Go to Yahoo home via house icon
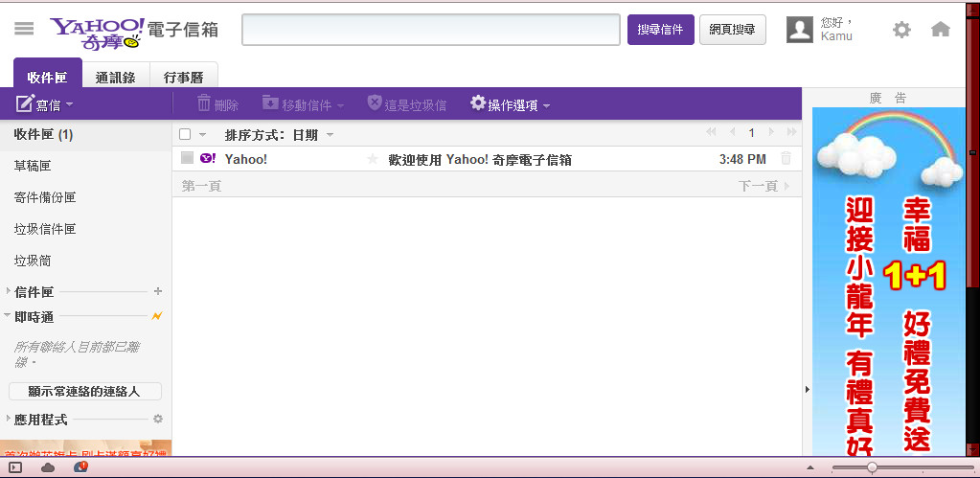The width and height of the screenshot is (980, 478). click(940, 30)
